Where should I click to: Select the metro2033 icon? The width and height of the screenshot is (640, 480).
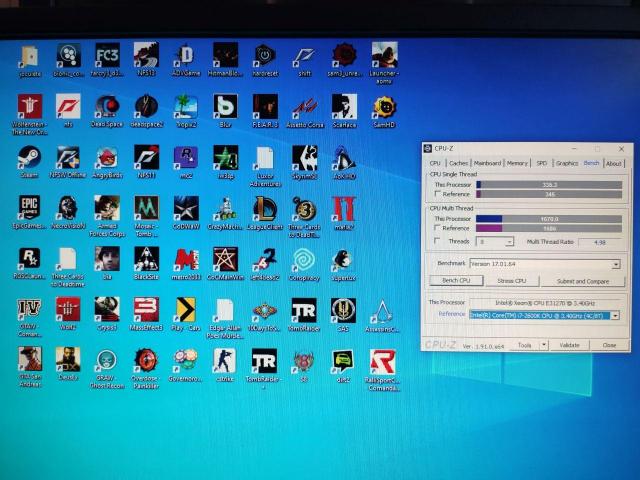[x=186, y=264]
